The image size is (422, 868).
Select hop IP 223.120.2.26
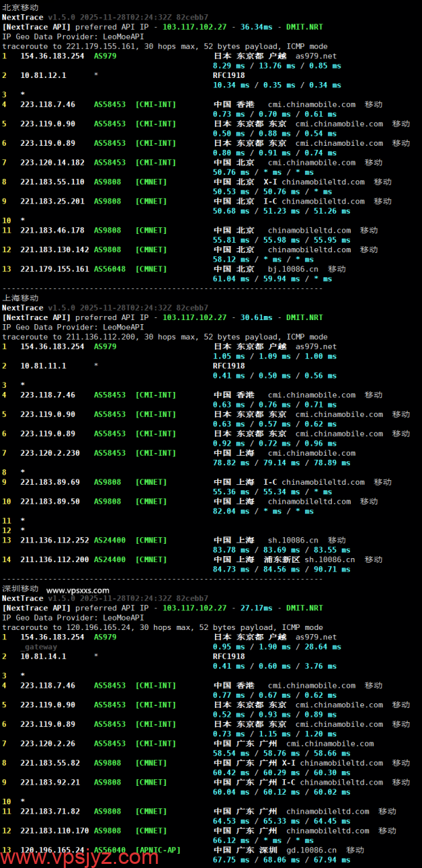pyautogui.click(x=48, y=744)
